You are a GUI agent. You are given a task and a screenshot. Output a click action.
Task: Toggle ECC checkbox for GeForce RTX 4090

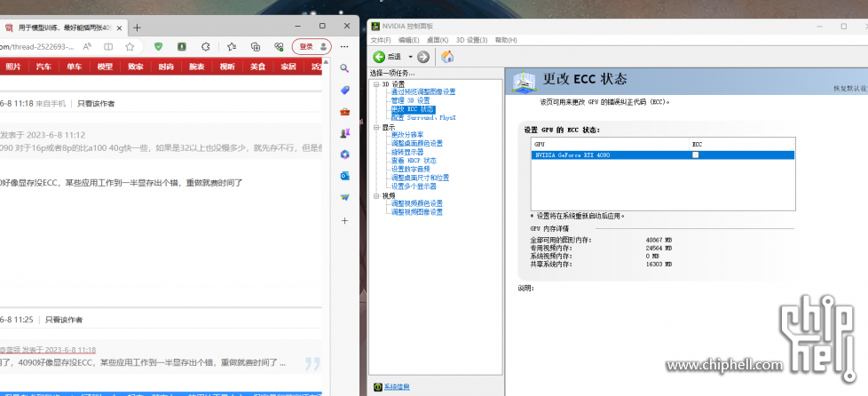[695, 155]
